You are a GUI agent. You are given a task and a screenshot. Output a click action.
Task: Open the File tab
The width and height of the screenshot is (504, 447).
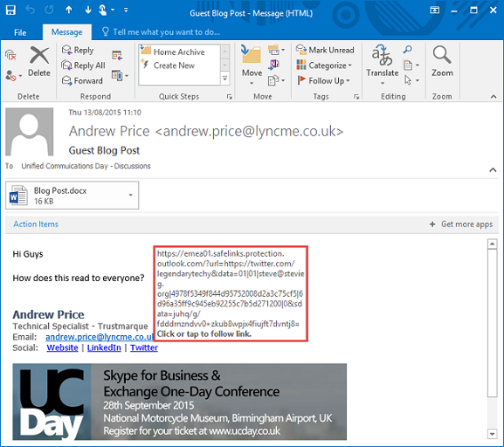[20, 32]
